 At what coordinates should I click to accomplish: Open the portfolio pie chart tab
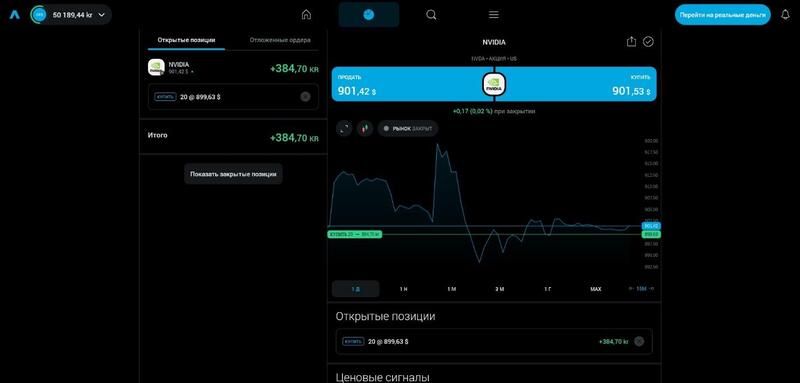pyautogui.click(x=369, y=15)
